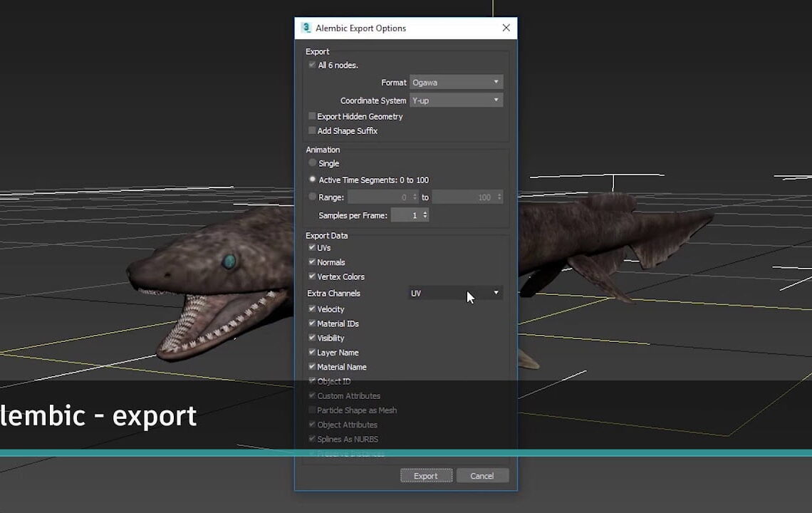
Task: Click the Export button
Action: 426,475
